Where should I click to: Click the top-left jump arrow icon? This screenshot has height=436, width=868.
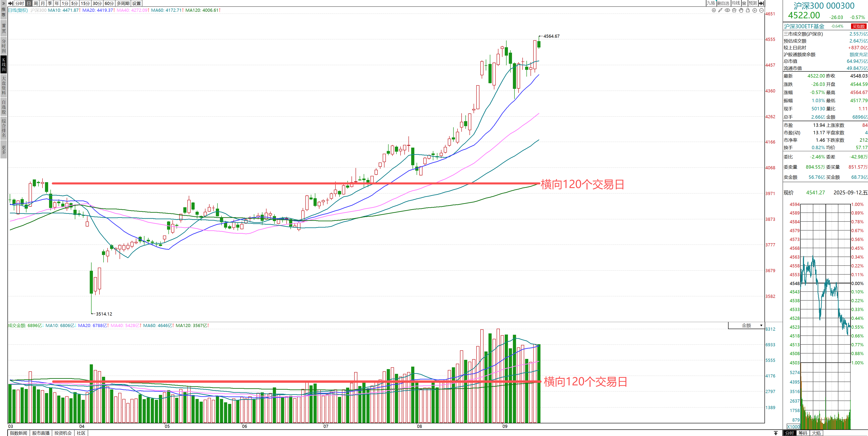(10, 3)
